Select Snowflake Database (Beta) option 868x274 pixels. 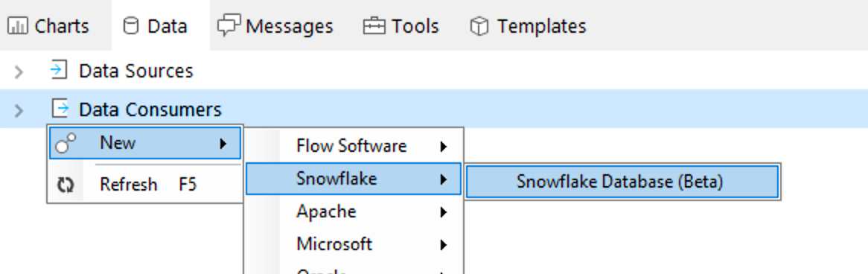click(x=622, y=182)
